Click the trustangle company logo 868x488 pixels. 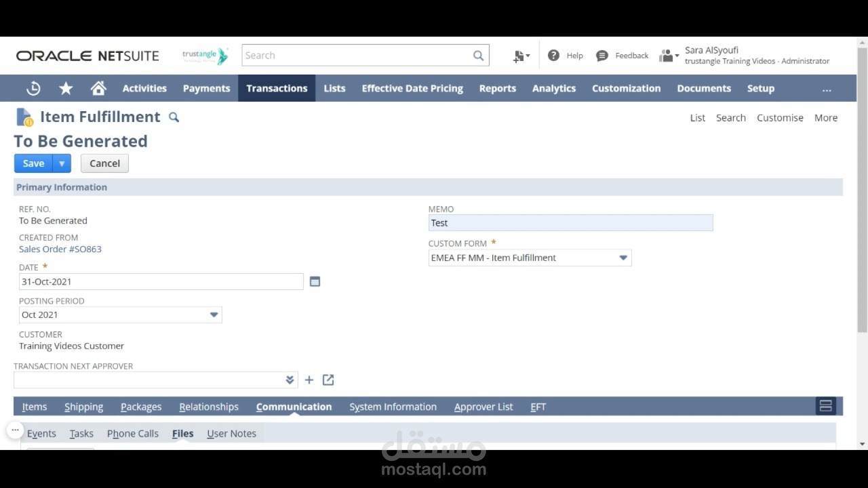click(205, 56)
